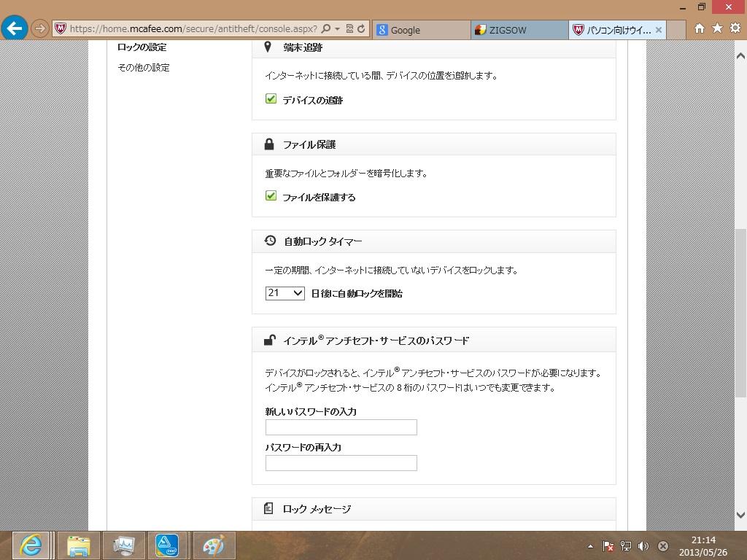Click the compatibility view icon
The width and height of the screenshot is (747, 560).
tap(349, 28)
